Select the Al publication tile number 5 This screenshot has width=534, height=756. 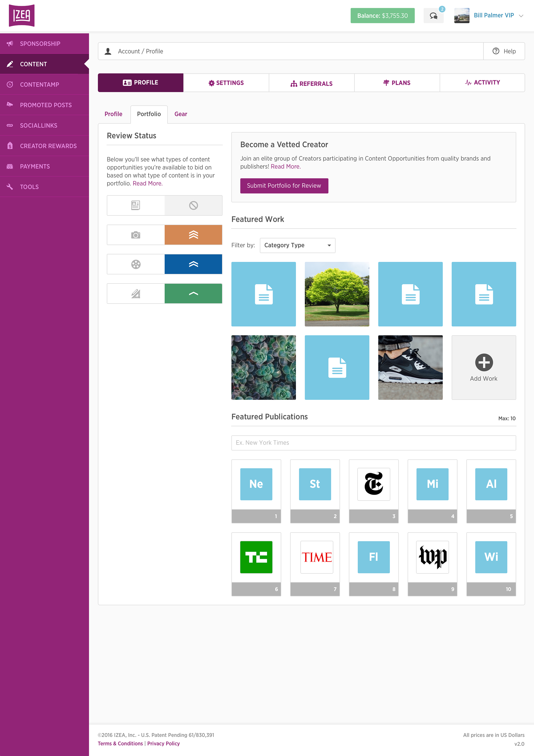[x=491, y=491]
